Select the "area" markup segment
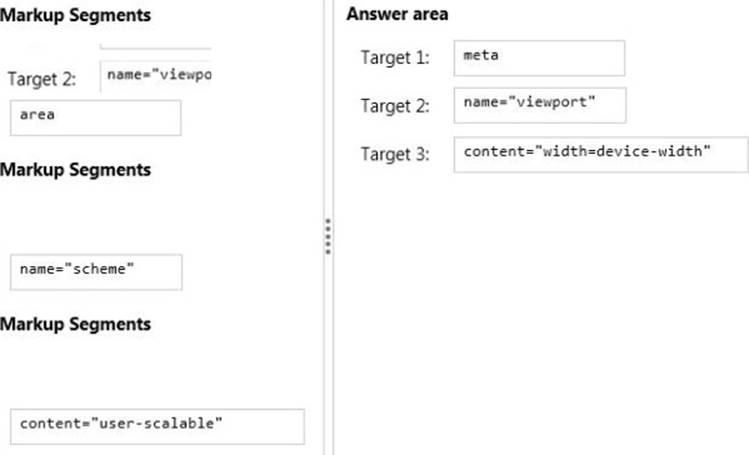Viewport: 749px width, 455px height. [95, 116]
